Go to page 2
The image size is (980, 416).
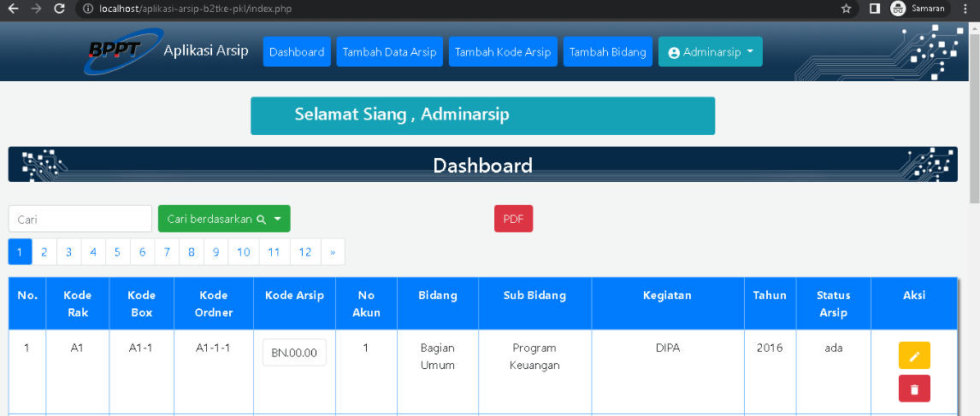[x=44, y=252]
